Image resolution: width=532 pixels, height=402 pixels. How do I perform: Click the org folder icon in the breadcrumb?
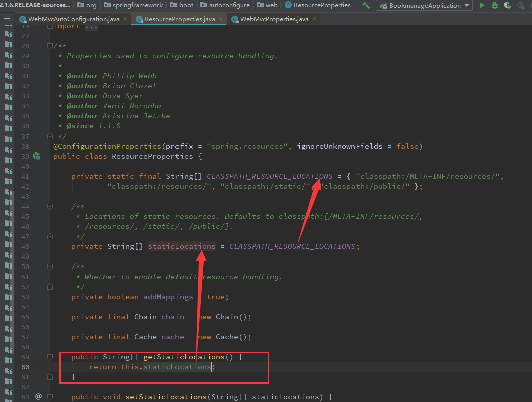(x=81, y=5)
